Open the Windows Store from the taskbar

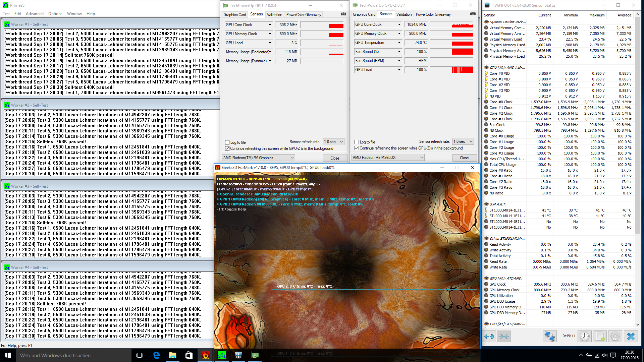click(189, 355)
